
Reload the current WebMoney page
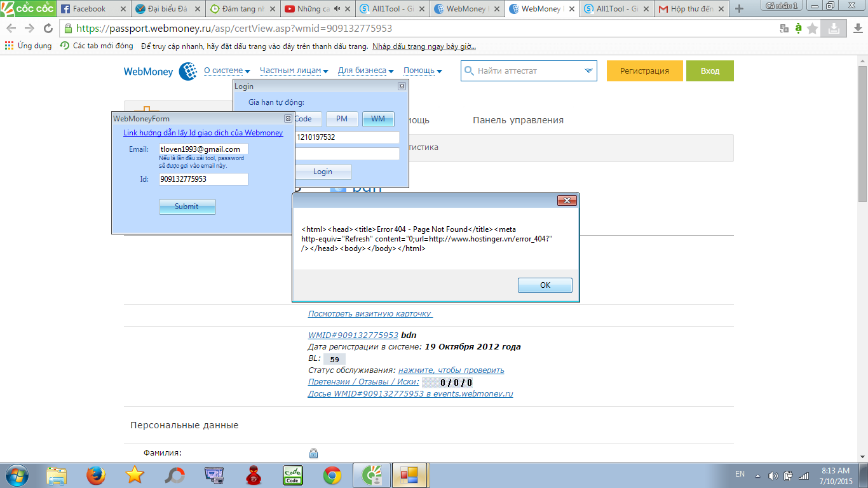point(48,29)
